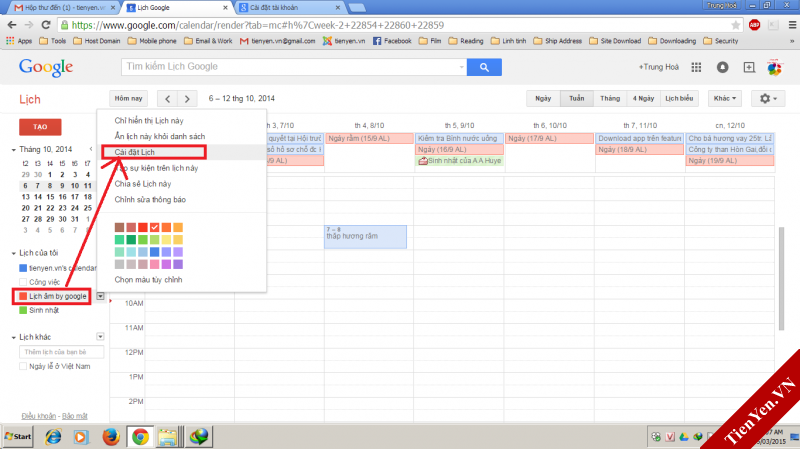Open file explorer taskbar icon

pos(167,437)
